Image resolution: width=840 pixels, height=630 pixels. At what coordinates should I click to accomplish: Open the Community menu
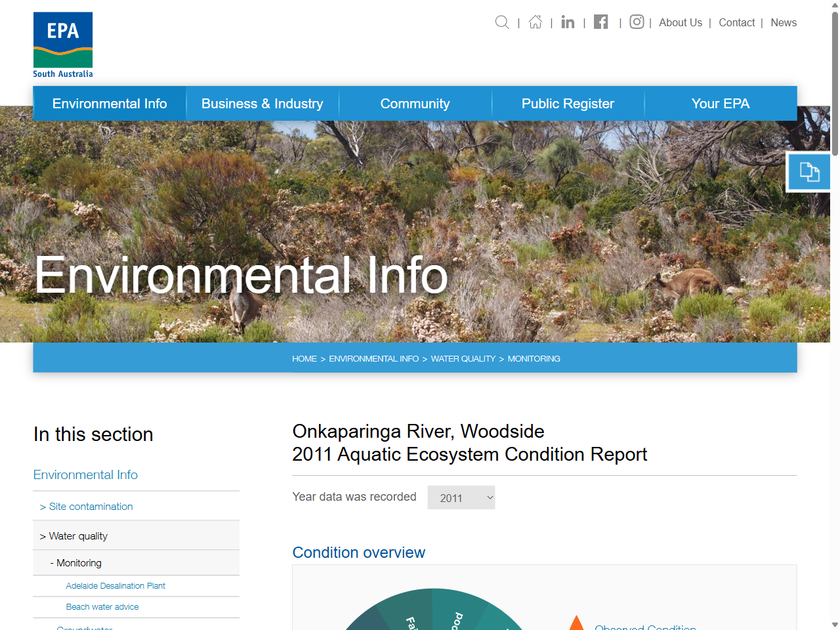click(x=415, y=103)
